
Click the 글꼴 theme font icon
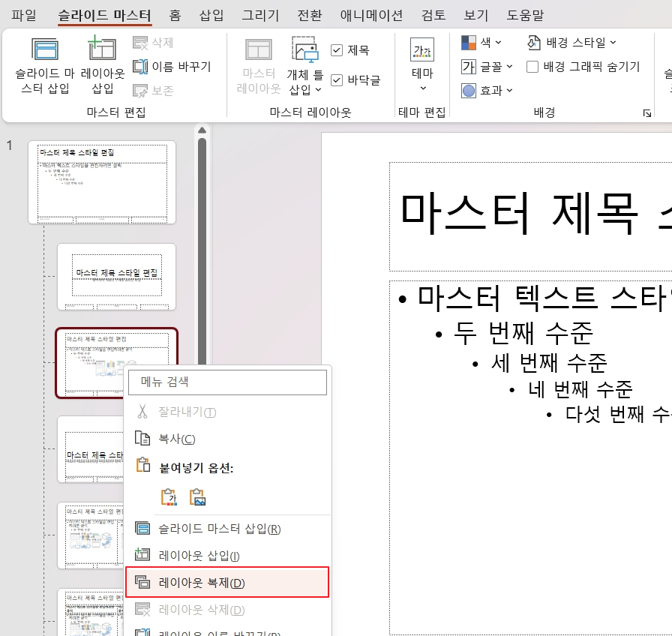[469, 67]
